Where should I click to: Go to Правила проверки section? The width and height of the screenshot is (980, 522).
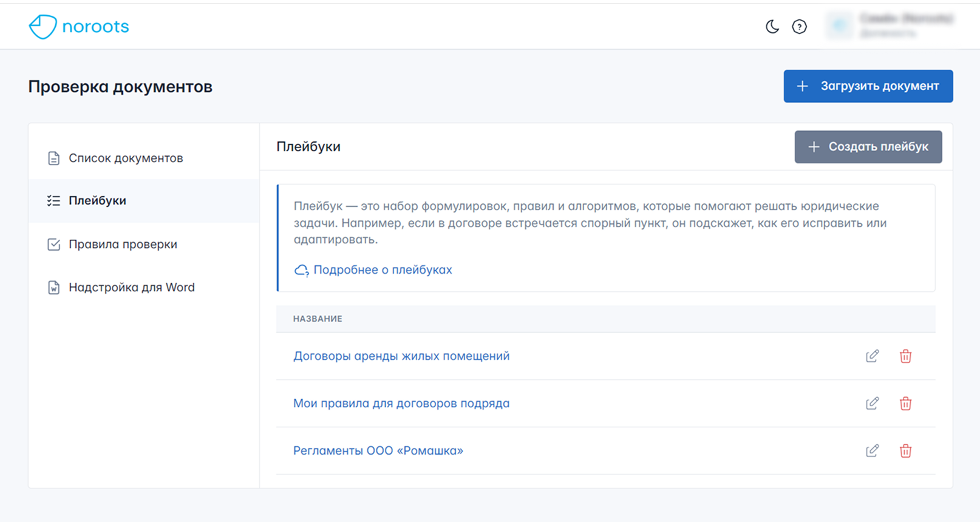point(144,244)
